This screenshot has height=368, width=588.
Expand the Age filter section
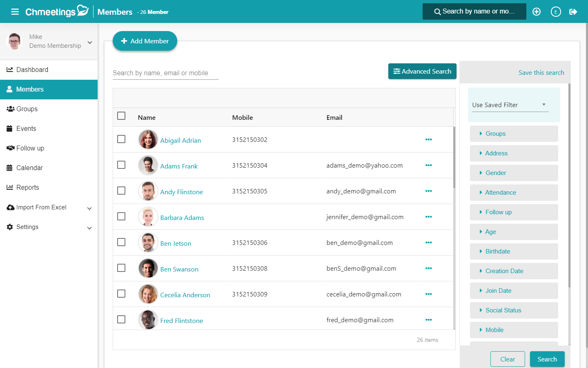coord(514,232)
